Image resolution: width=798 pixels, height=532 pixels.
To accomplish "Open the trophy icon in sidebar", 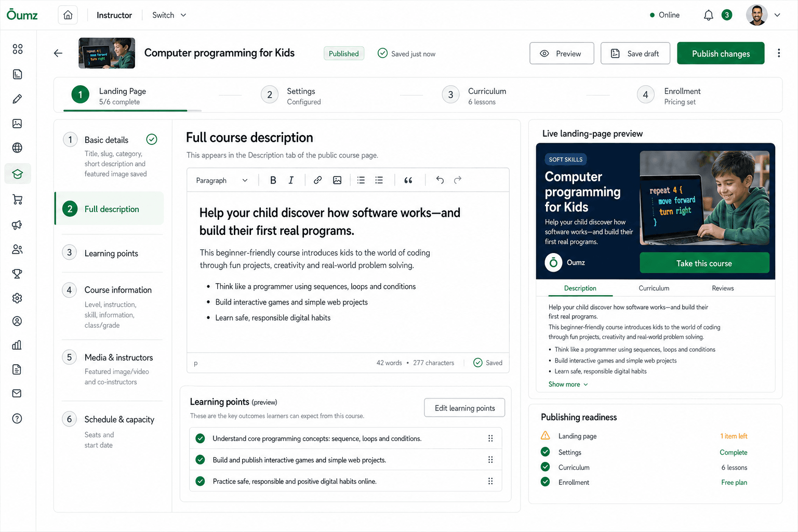I will 17,274.
